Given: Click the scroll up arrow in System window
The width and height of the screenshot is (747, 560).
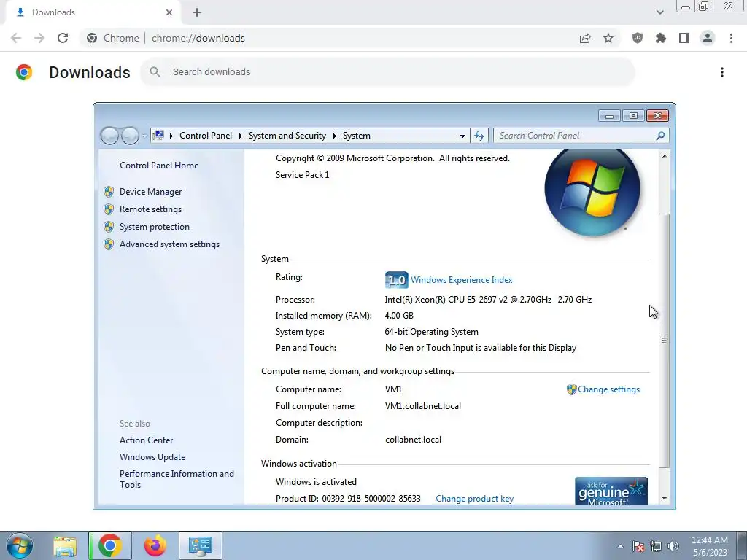Looking at the screenshot, I should tap(664, 156).
